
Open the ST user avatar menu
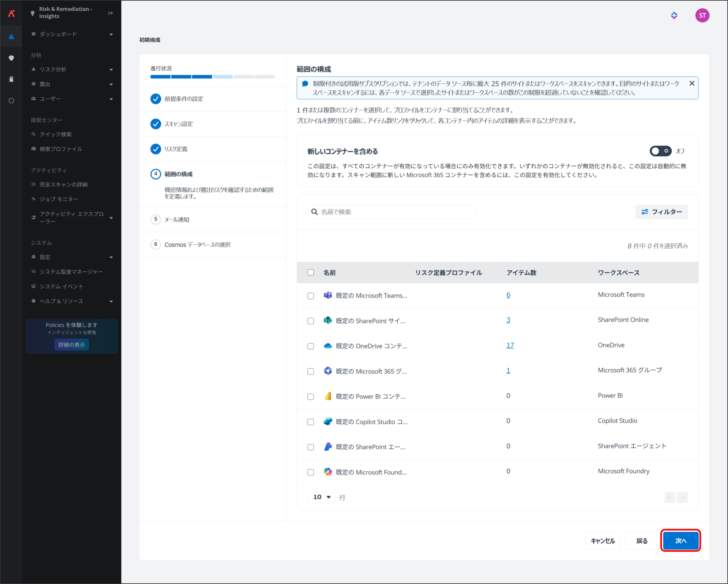pyautogui.click(x=702, y=15)
